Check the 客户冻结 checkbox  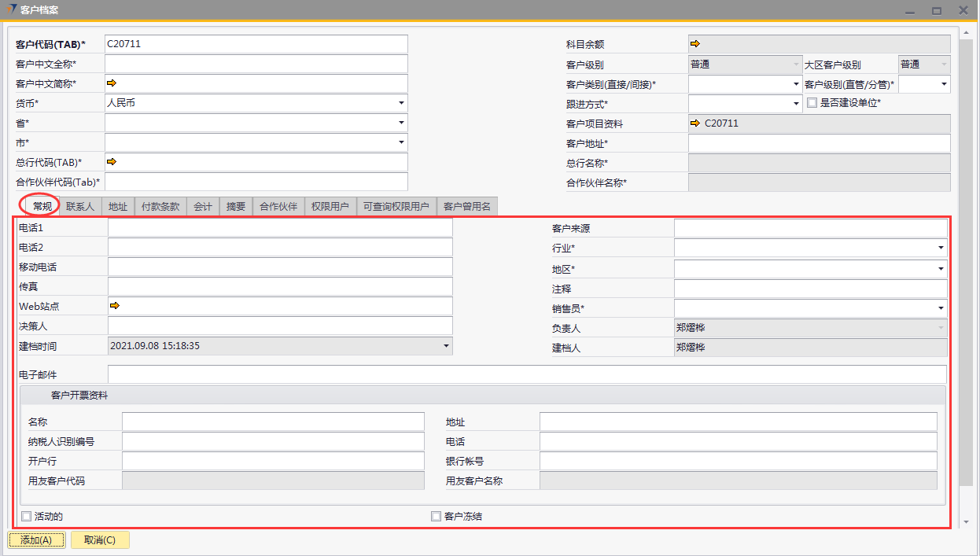[x=437, y=517]
